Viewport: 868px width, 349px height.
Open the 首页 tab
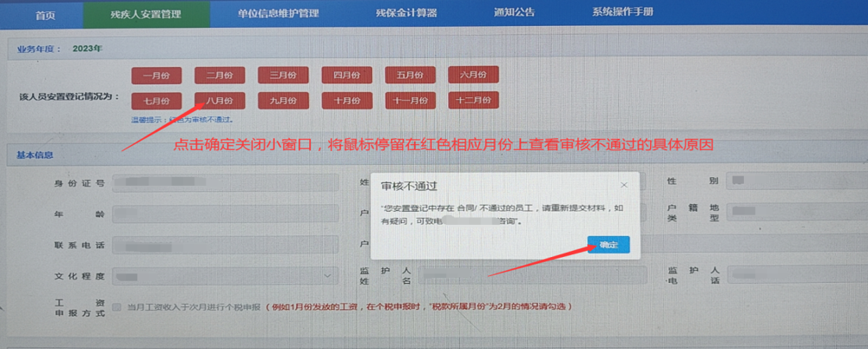45,15
